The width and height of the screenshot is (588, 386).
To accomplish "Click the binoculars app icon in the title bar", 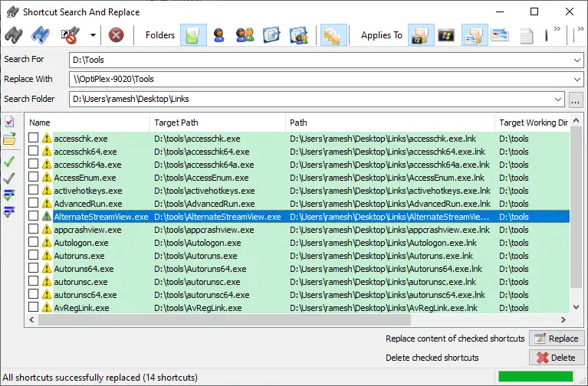I will [x=13, y=12].
